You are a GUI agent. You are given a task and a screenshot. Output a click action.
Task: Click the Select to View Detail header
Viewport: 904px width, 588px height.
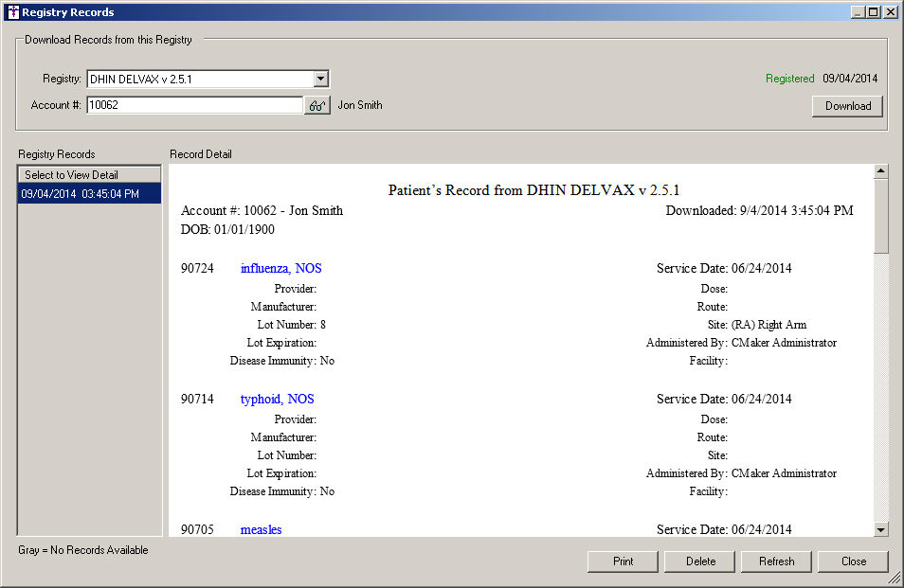click(90, 175)
